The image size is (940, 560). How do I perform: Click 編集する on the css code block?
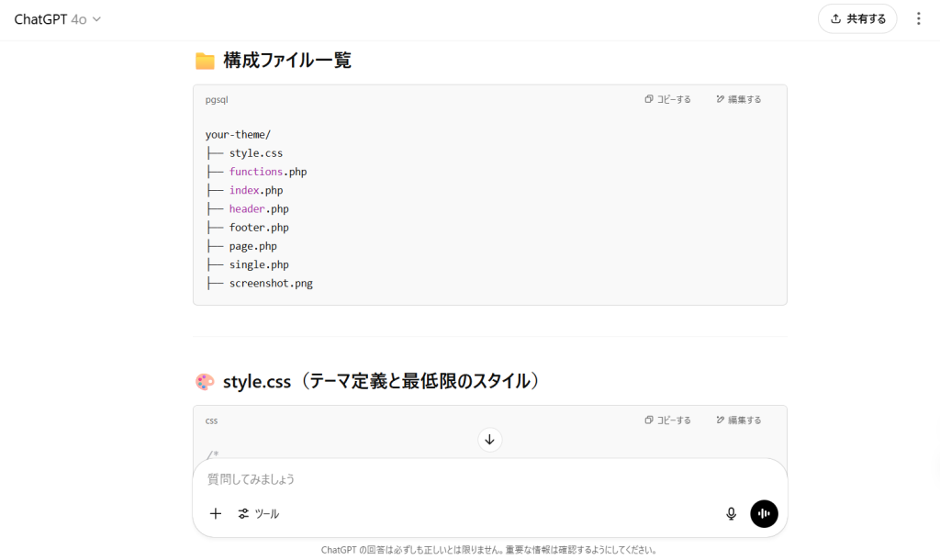click(739, 420)
